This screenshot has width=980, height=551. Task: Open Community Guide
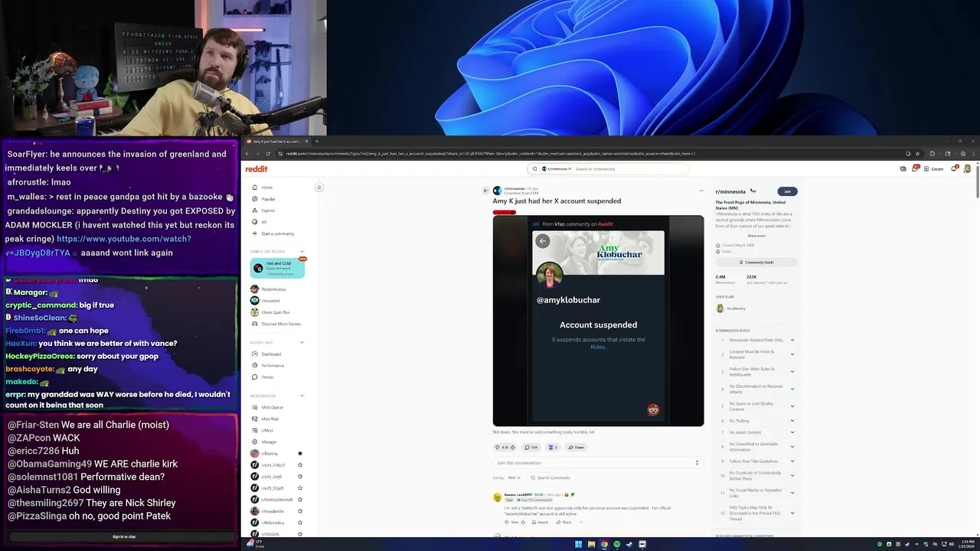(756, 262)
